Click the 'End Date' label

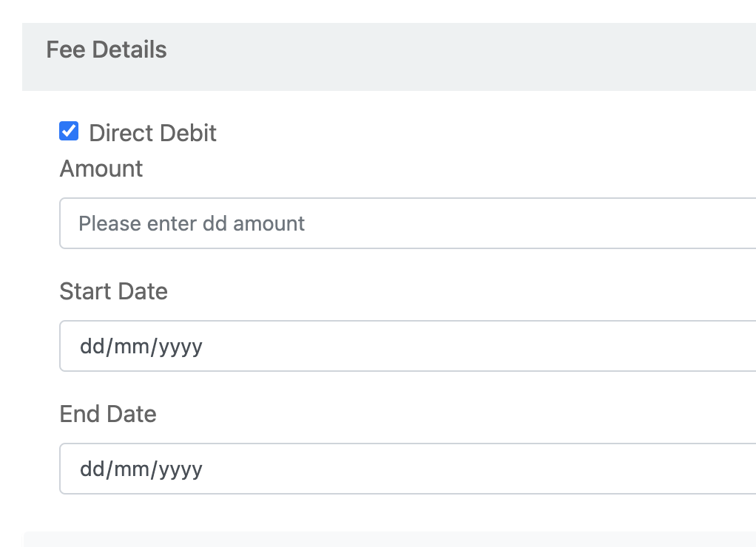point(108,414)
